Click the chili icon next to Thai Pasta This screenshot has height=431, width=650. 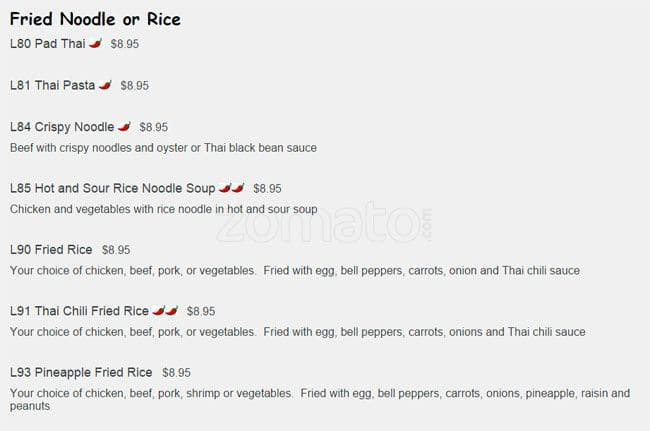(x=105, y=85)
